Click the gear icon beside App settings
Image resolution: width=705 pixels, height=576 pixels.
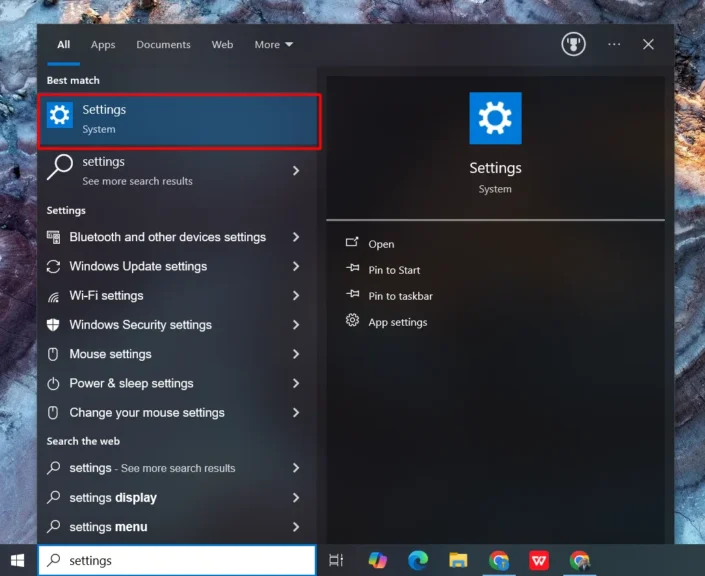point(352,320)
